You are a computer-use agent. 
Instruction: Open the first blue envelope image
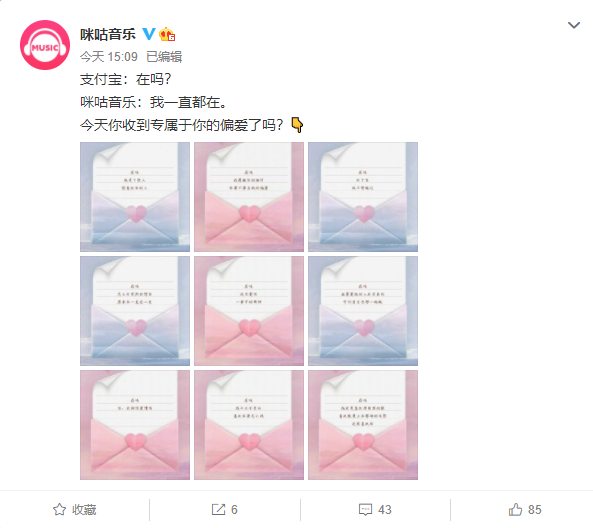pos(135,197)
